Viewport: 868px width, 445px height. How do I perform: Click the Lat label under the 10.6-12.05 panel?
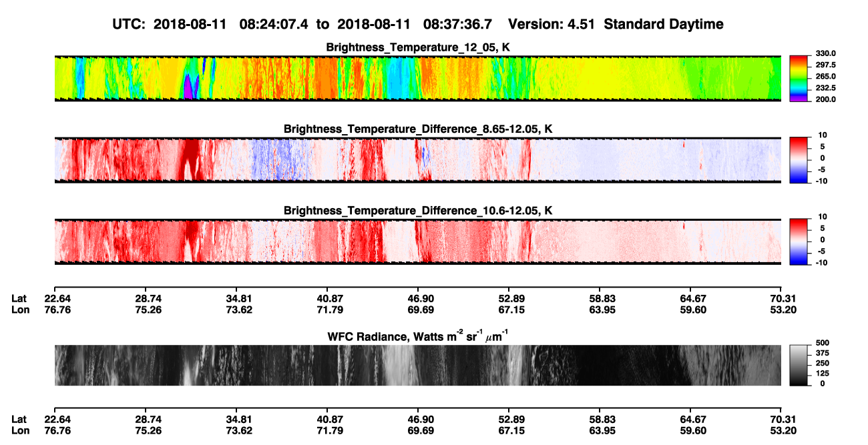(x=19, y=298)
